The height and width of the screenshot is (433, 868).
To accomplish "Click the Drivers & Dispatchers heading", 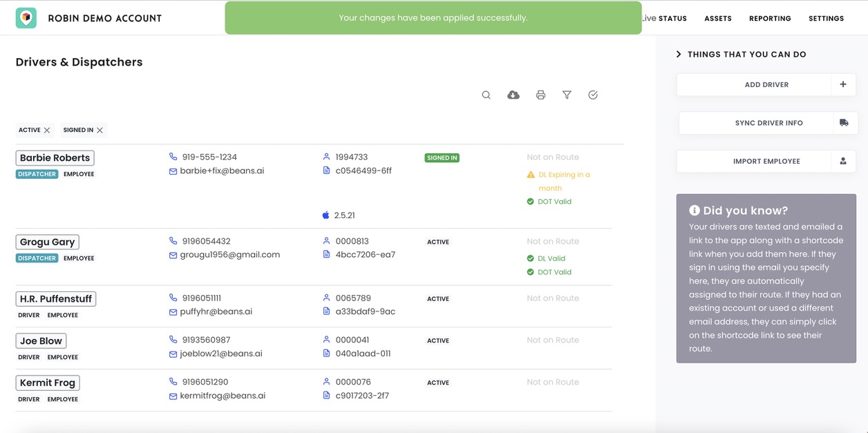I will point(79,62).
